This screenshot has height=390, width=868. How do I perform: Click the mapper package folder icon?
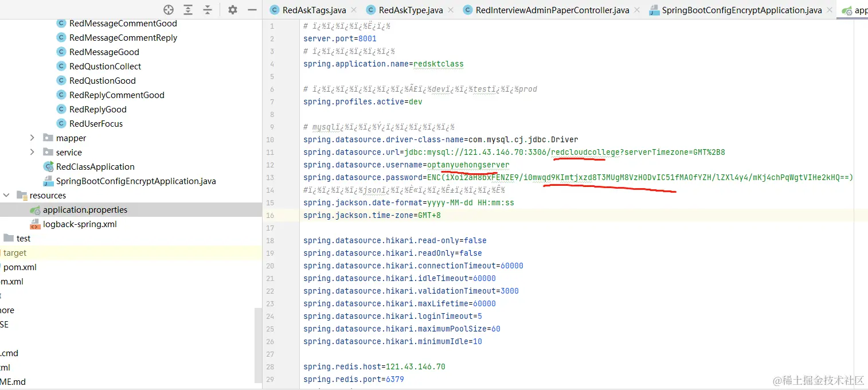click(x=48, y=138)
